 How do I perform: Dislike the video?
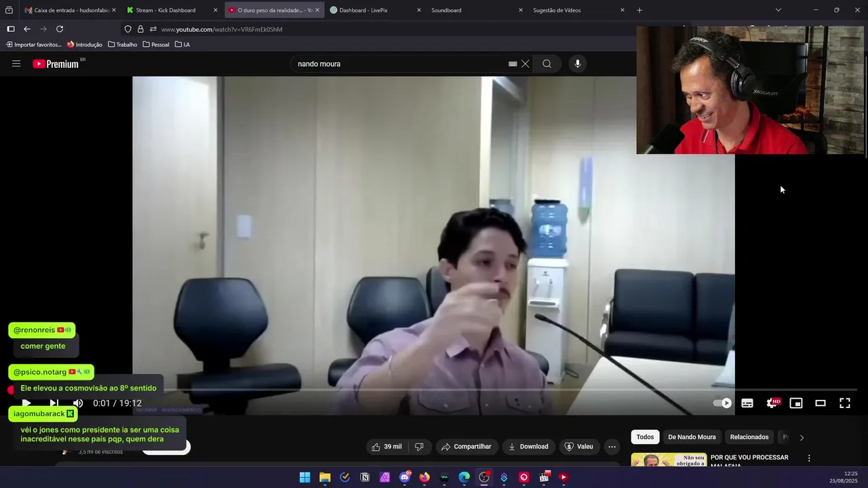pos(419,447)
